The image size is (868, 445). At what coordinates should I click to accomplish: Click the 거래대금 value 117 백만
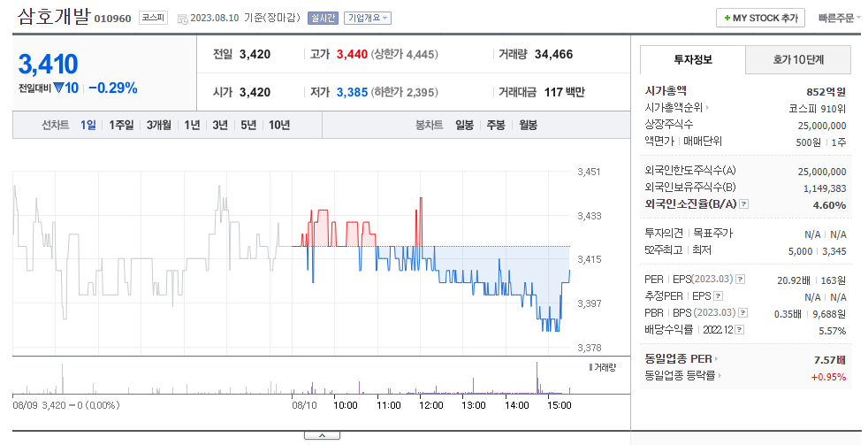coord(564,92)
